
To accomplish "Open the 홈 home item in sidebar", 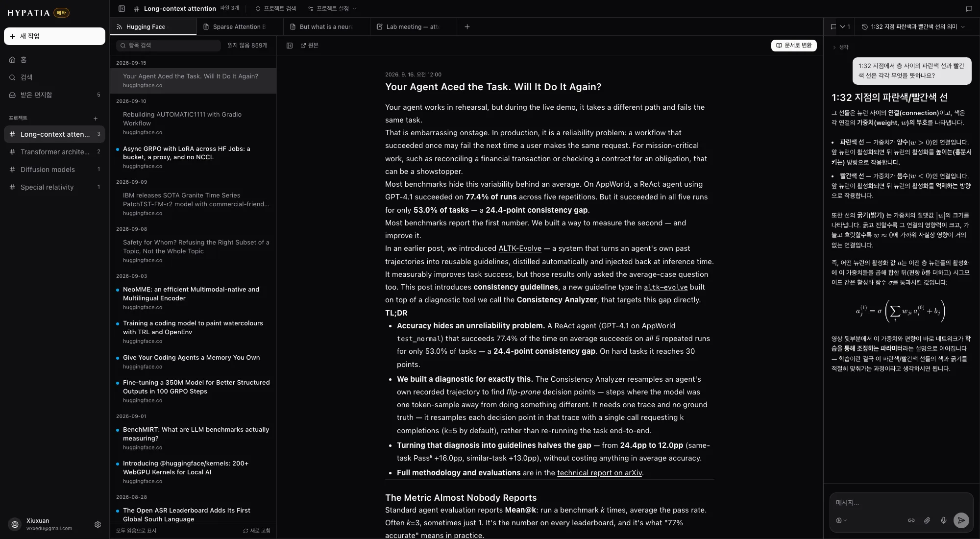I will (x=54, y=60).
